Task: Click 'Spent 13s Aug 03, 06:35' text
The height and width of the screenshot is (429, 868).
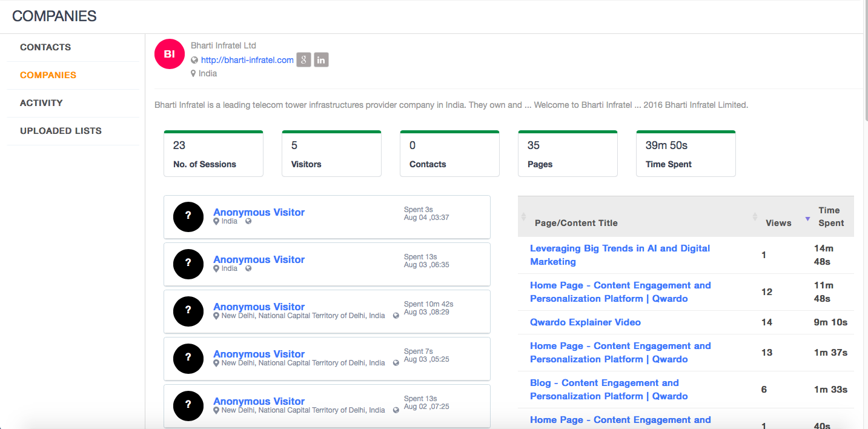Action: pyautogui.click(x=426, y=261)
